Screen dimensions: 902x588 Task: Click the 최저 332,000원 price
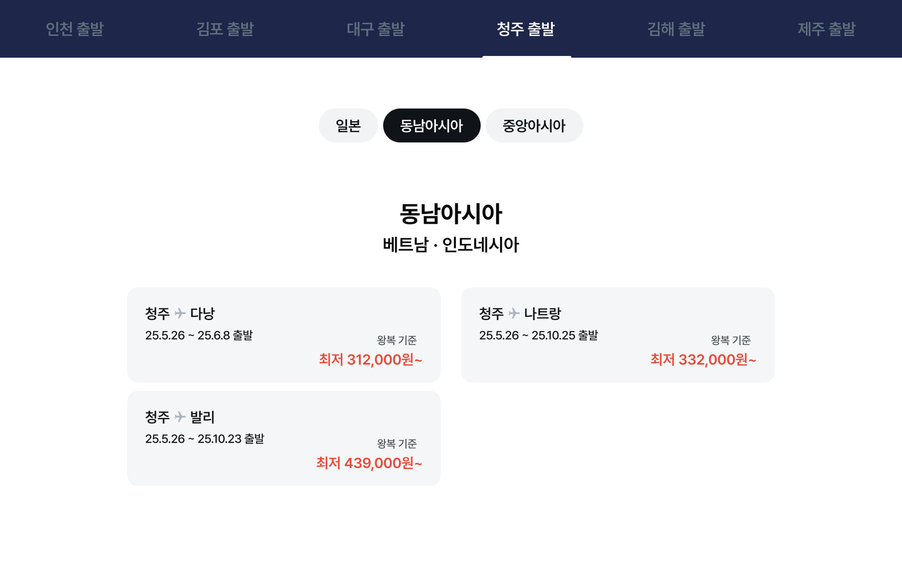703,360
